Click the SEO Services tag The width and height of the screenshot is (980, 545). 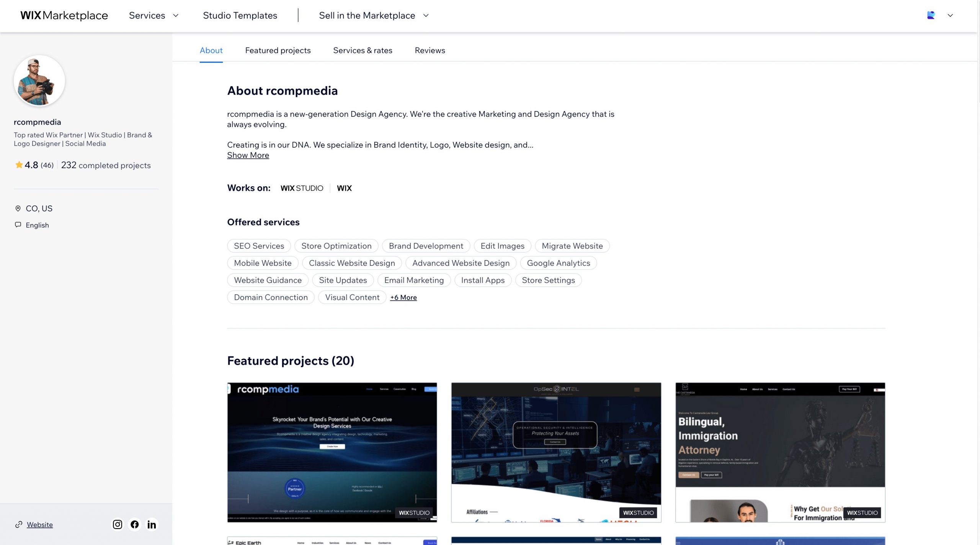(259, 246)
